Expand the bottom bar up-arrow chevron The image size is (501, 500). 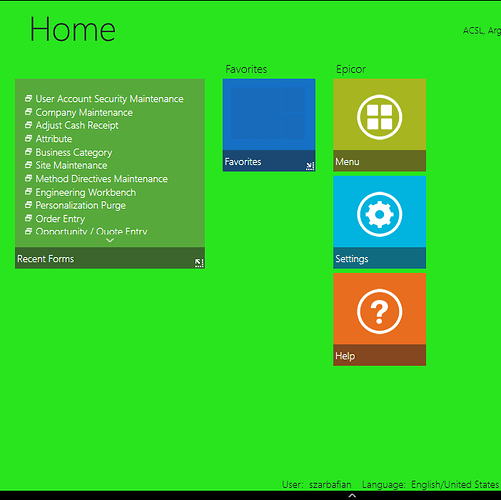[352, 496]
